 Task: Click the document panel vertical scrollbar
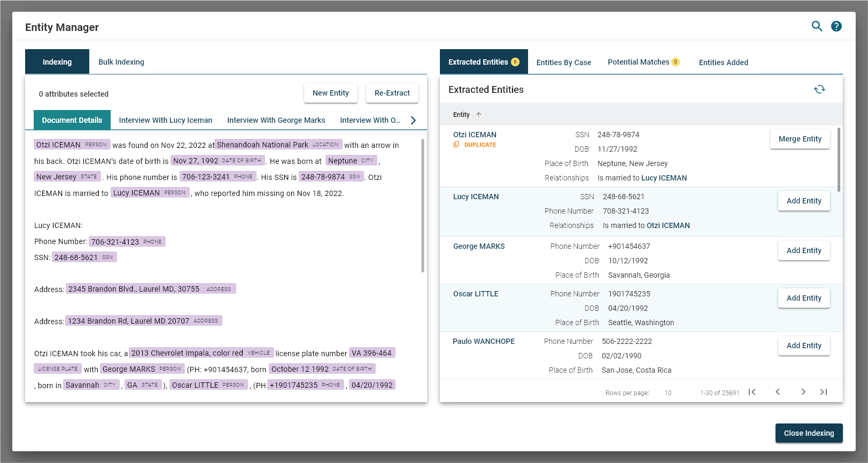click(x=422, y=206)
